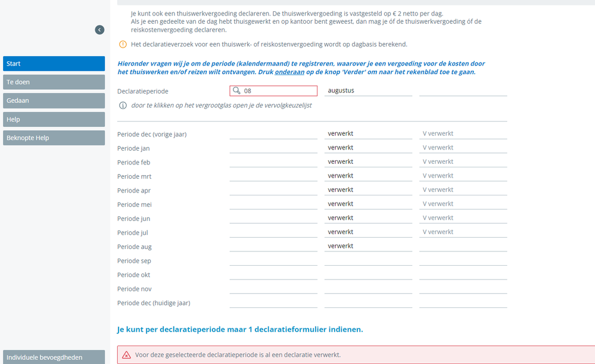Open the Help menu item

coord(54,119)
